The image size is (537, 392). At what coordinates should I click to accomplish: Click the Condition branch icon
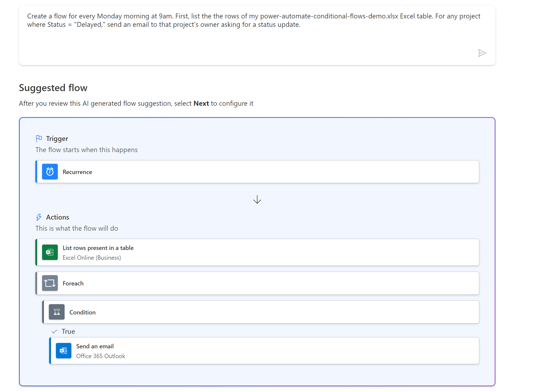click(x=57, y=312)
